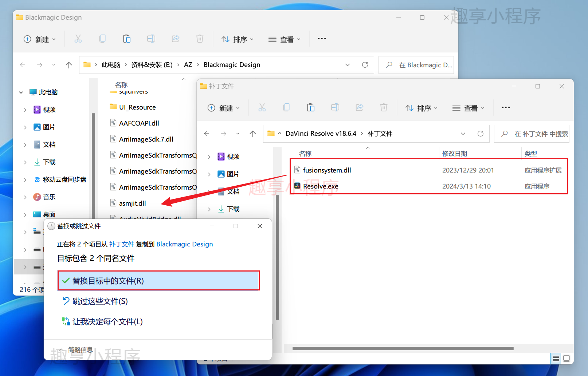
Task: Click horizontal scrollbar in 补丁文件 window
Action: click(403, 348)
